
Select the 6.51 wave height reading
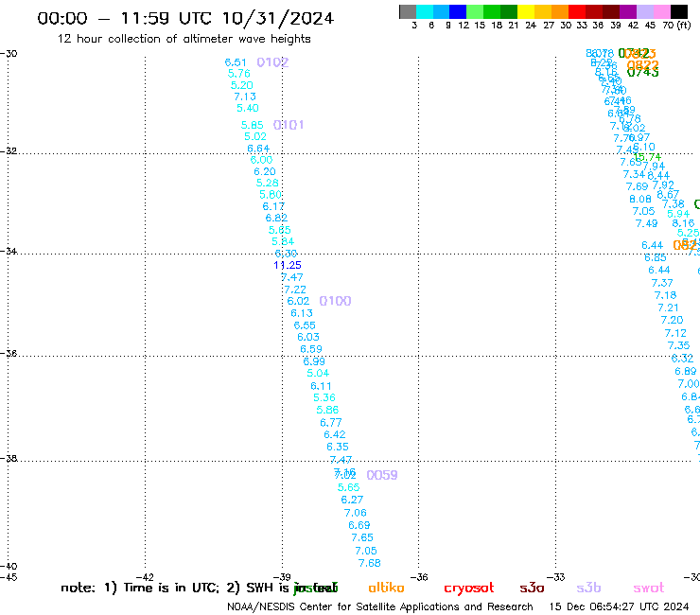(x=236, y=62)
